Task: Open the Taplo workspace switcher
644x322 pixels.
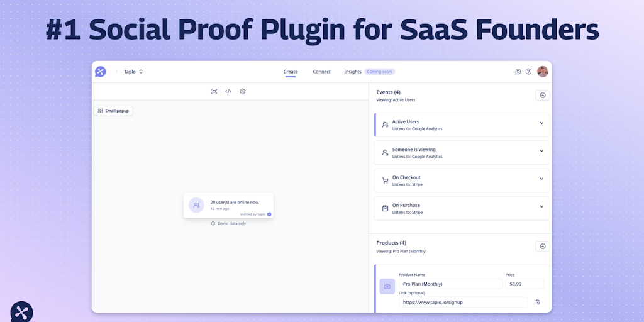Action: coord(133,72)
